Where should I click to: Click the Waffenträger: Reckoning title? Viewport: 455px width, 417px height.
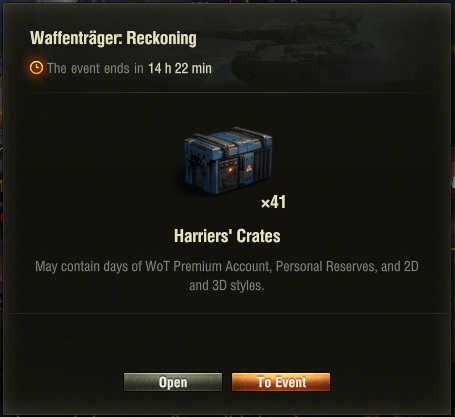[113, 38]
